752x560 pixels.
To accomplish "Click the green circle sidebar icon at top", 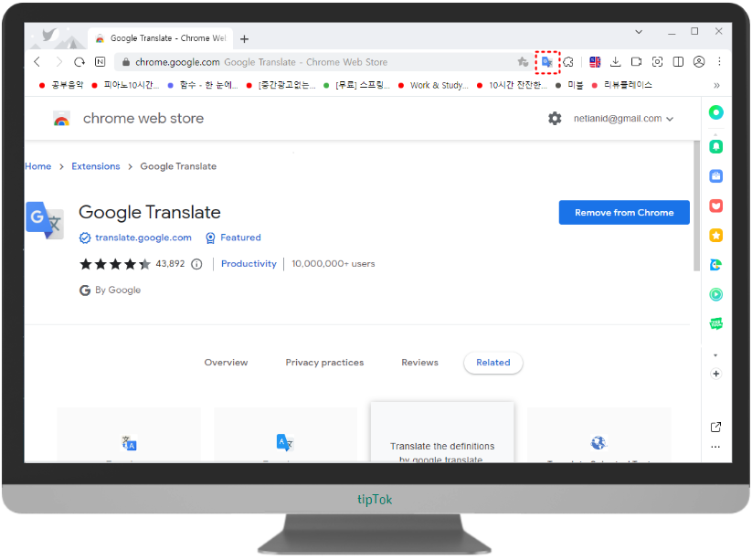I will click(716, 112).
